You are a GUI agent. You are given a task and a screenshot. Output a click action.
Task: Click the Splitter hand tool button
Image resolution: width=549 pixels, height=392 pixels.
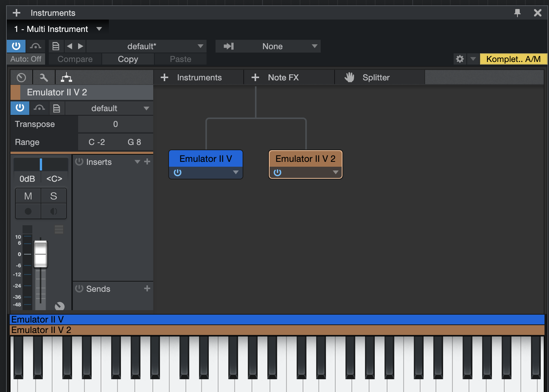click(380, 77)
